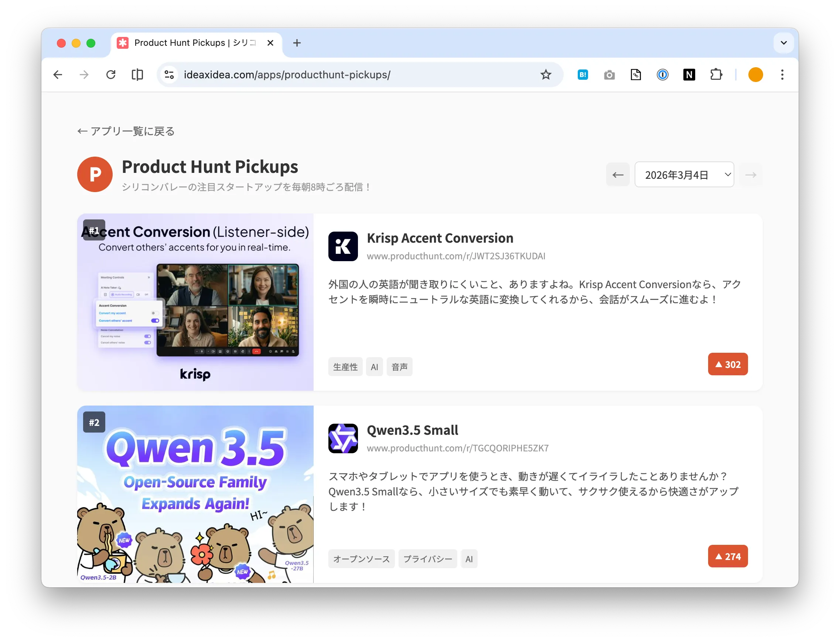Click the Hatena Bookmark extension icon
The height and width of the screenshot is (642, 840).
(x=582, y=75)
